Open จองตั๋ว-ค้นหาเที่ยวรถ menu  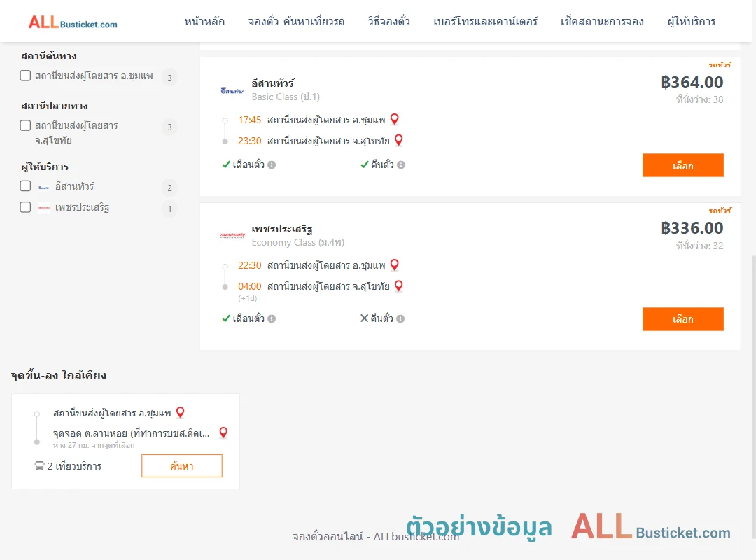pyautogui.click(x=297, y=21)
